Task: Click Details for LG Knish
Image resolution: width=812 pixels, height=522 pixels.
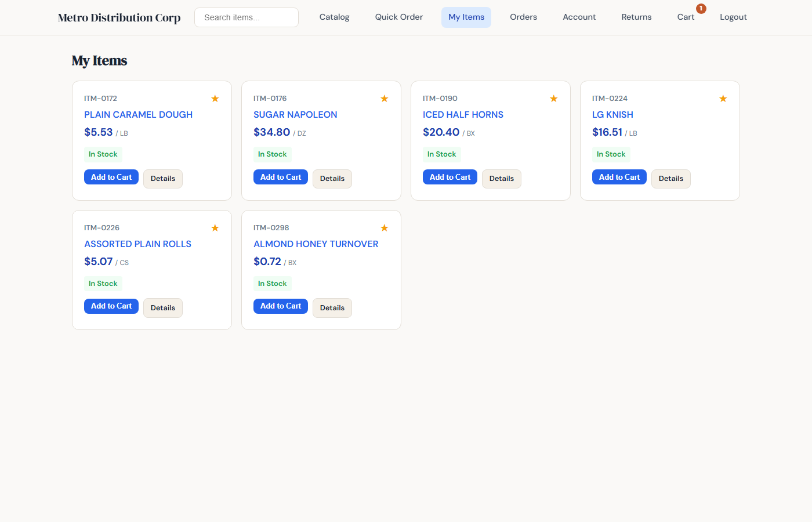Action: tap(670, 179)
